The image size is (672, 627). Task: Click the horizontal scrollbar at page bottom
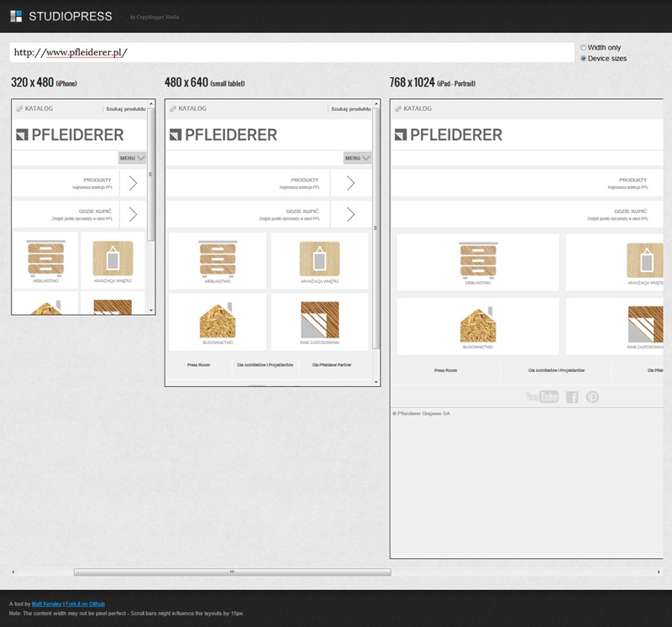232,572
